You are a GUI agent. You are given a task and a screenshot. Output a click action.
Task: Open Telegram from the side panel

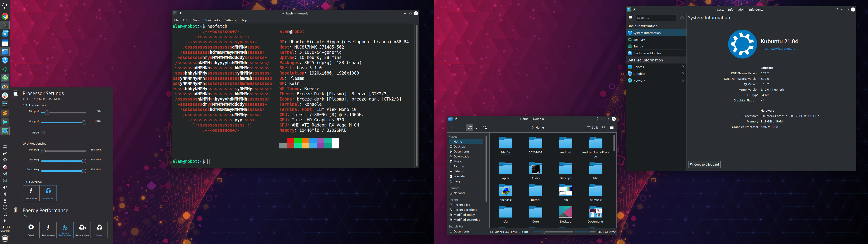click(x=5, y=33)
